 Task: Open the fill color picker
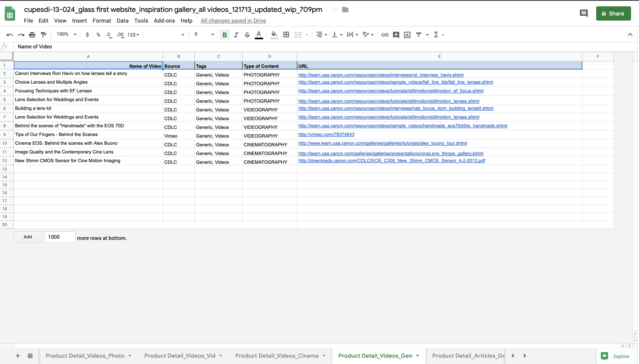coord(274,35)
